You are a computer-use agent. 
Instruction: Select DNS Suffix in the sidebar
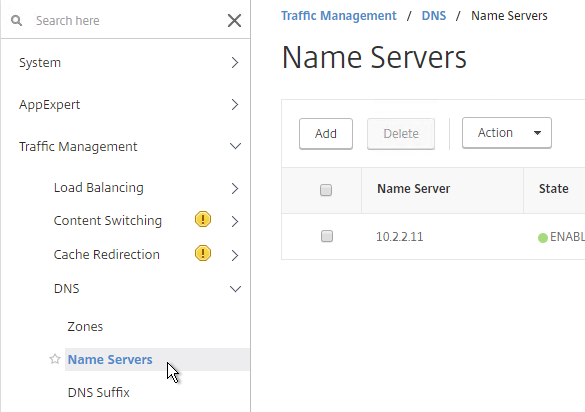tap(98, 393)
